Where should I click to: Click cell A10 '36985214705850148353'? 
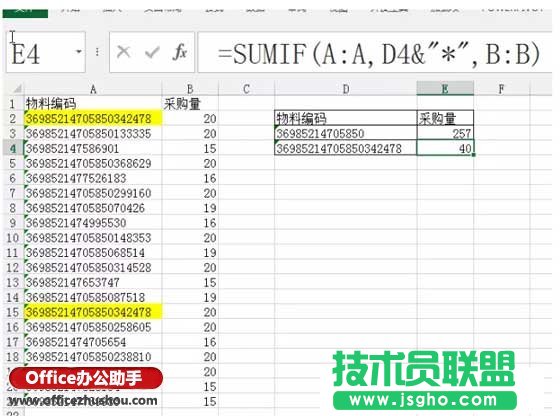click(x=93, y=238)
